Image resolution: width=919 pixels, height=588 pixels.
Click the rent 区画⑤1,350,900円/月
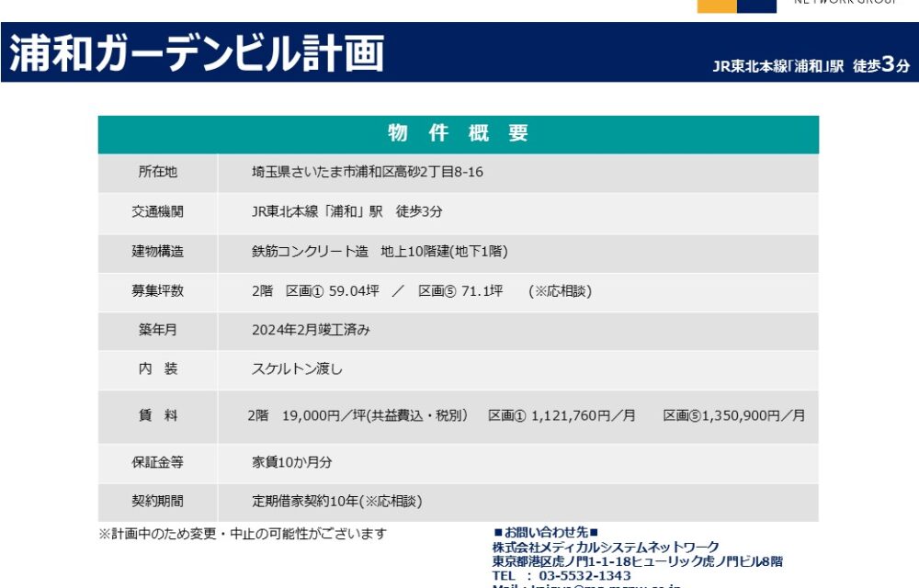click(x=733, y=416)
